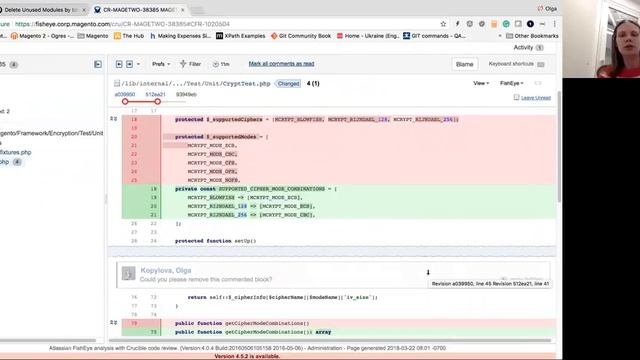The height and width of the screenshot is (360, 640).
Task: Open the Olga Chrome profile button
Action: point(547,9)
